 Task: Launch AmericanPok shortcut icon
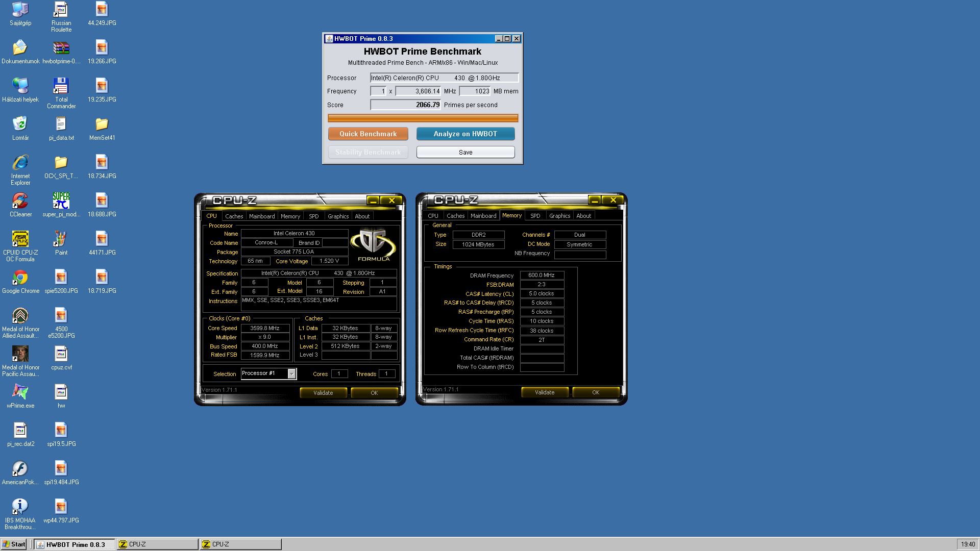pos(20,473)
